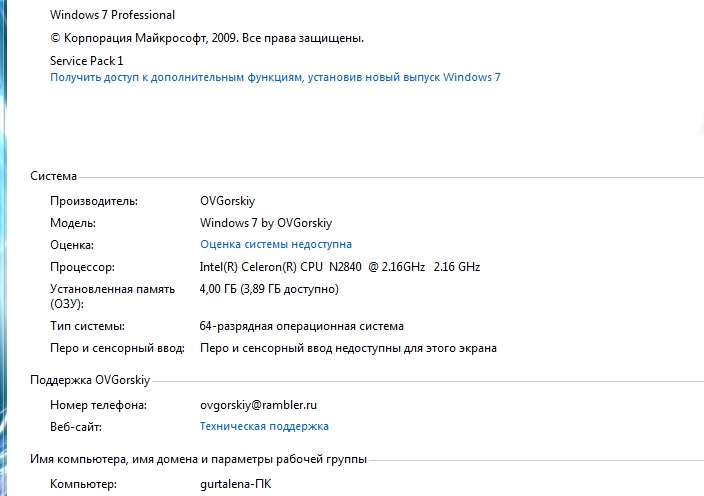Click the "Система" section header

coord(53,176)
